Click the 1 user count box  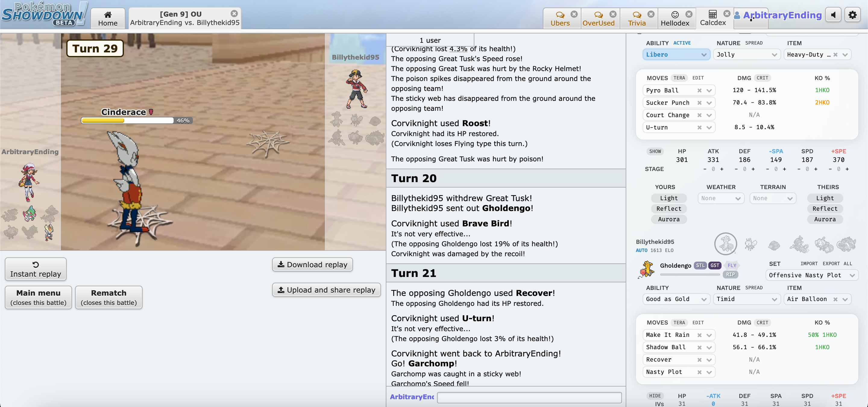click(x=430, y=40)
